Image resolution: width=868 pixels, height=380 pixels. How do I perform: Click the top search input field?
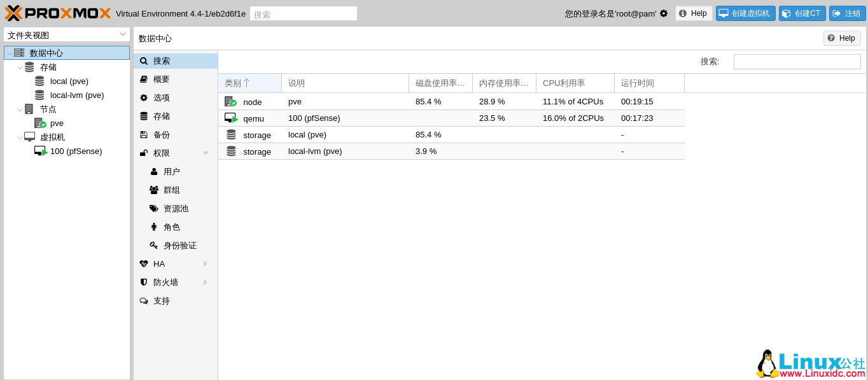coord(304,13)
